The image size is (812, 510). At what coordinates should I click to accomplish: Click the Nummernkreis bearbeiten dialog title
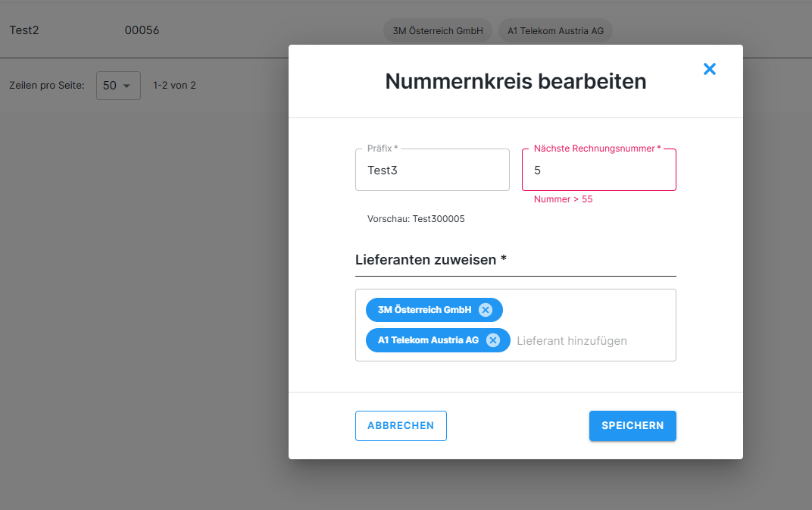(x=515, y=81)
